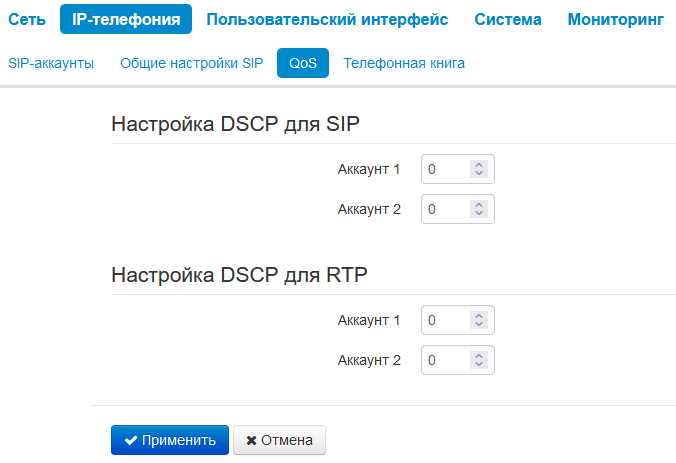Switch to SIP-аккаунты subtab
Viewport: 676px width, 463px height.
51,63
